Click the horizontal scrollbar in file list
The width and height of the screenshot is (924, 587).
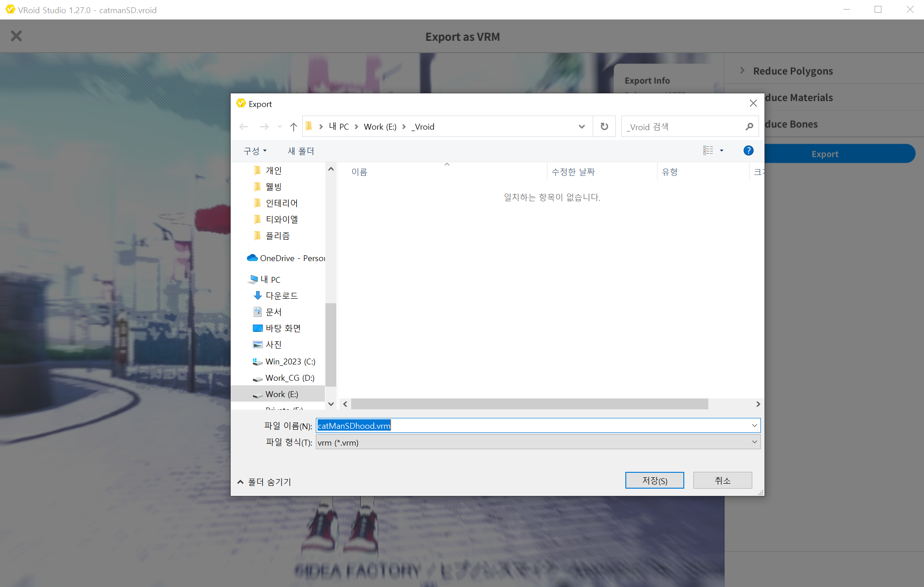pos(529,404)
